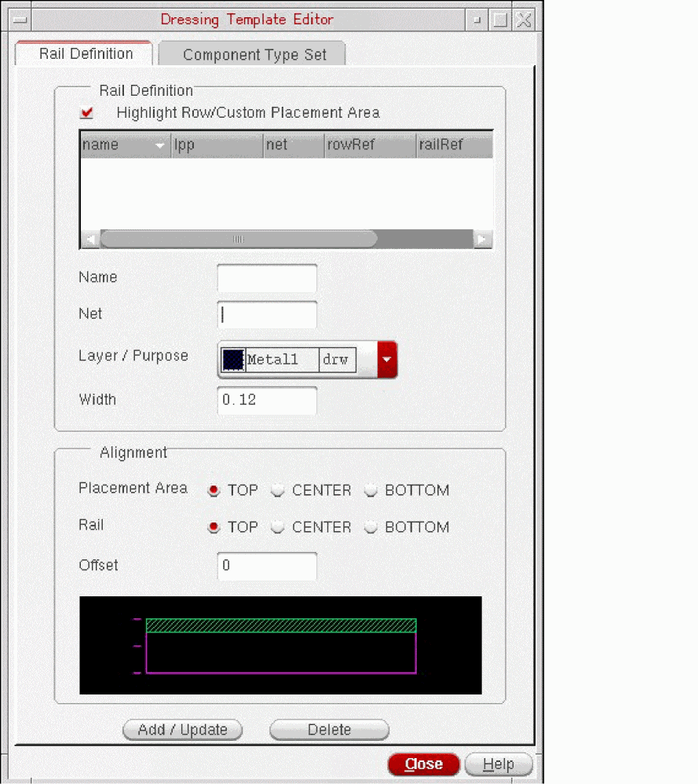The image size is (698, 784).
Task: Sort table by the name column header
Action: click(x=125, y=145)
